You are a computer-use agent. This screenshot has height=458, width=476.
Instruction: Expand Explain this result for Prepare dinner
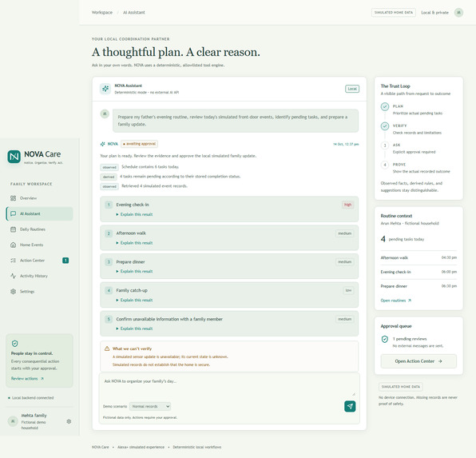click(x=134, y=272)
